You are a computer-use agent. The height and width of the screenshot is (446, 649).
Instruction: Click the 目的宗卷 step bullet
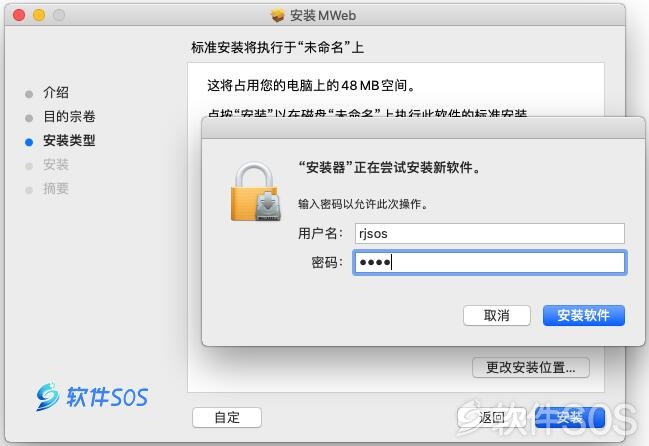tap(29, 118)
